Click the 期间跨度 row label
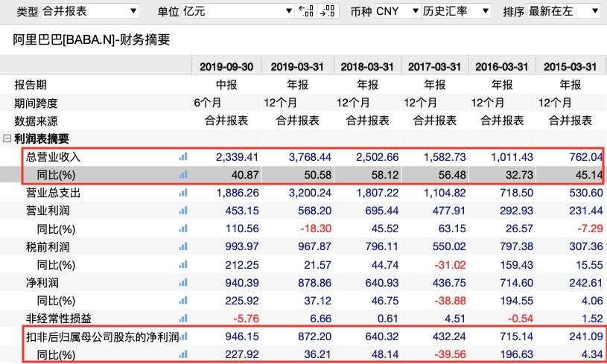Screen dimensions: 607x364 [x=36, y=103]
